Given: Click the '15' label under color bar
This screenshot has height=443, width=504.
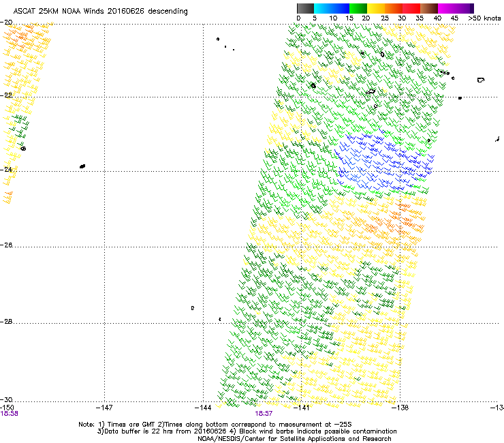Looking at the screenshot, I should click(349, 18).
